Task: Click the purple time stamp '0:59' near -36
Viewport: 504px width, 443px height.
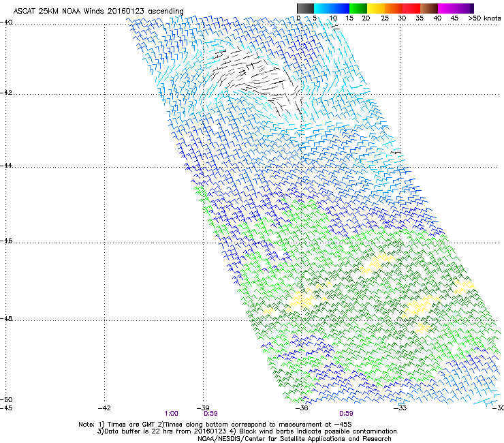Action: pos(346,414)
